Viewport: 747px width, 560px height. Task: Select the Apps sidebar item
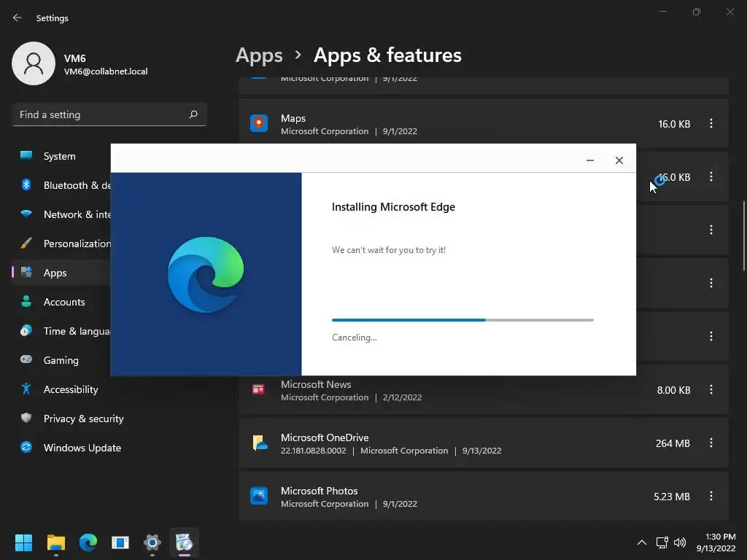point(63,273)
